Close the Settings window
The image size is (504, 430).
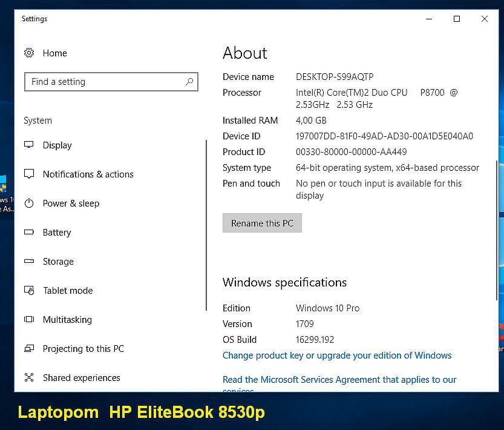[x=485, y=19]
